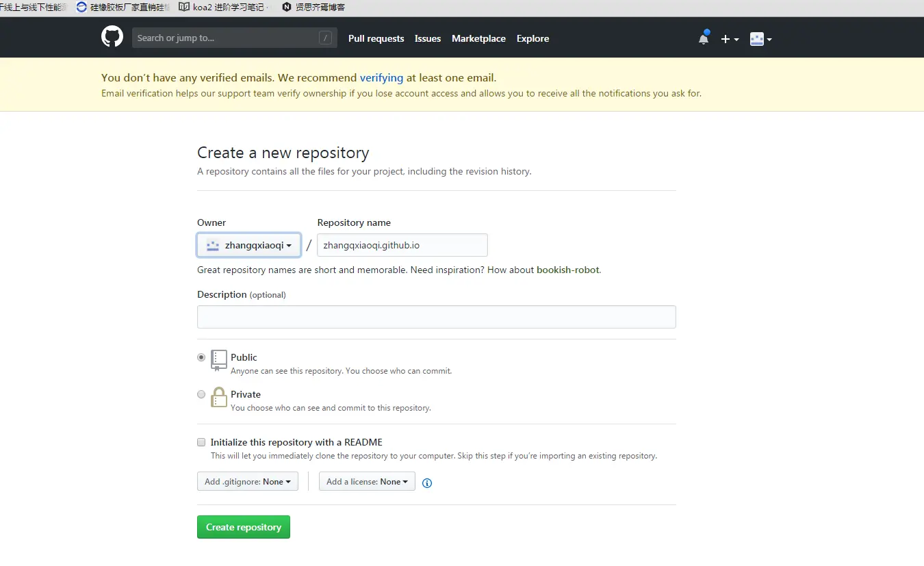Viewport: 924px width, 566px height.
Task: Click the Create a new repository heading
Action: (x=283, y=153)
